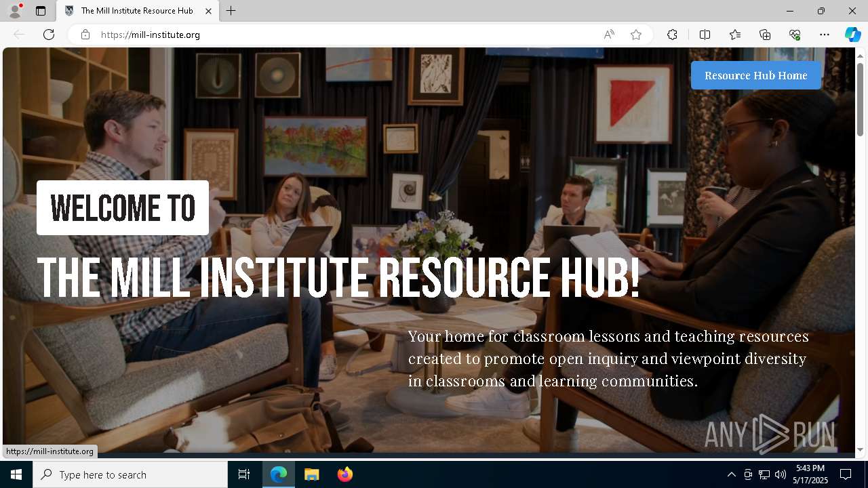Open the volume control tray icon
The height and width of the screenshot is (488, 868).
(781, 474)
